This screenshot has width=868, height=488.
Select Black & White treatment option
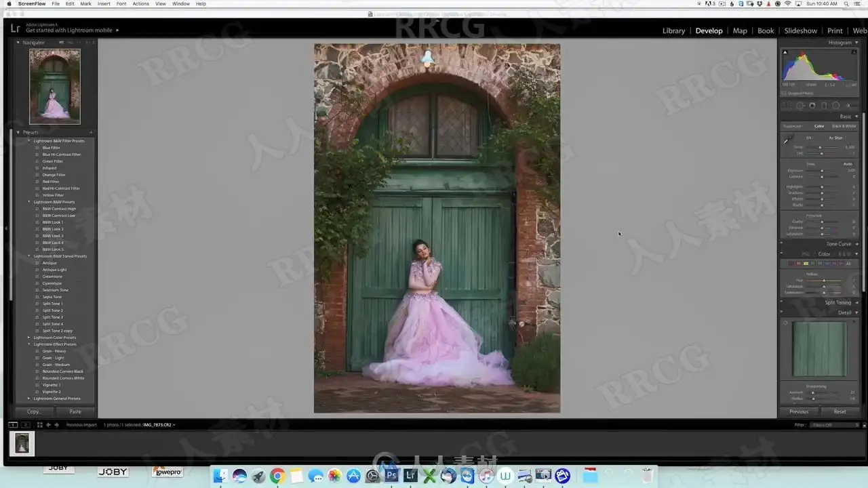[x=844, y=126]
